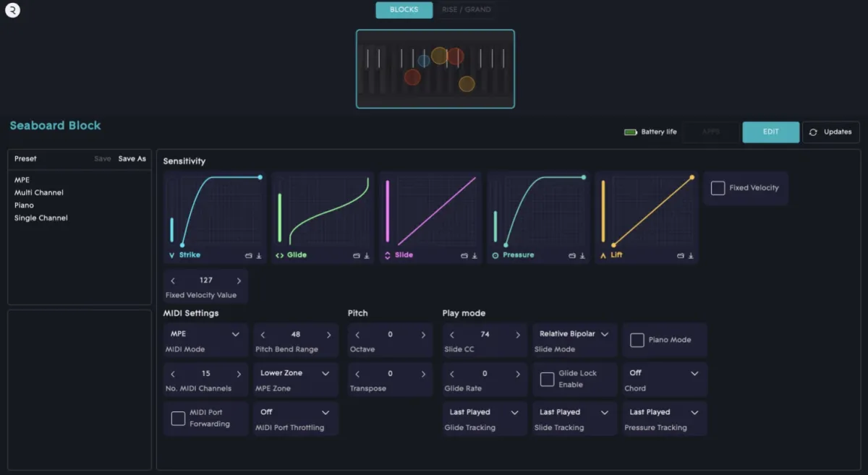This screenshot has width=868, height=475.
Task: Open the Chord dropdown
Action: pyautogui.click(x=665, y=373)
